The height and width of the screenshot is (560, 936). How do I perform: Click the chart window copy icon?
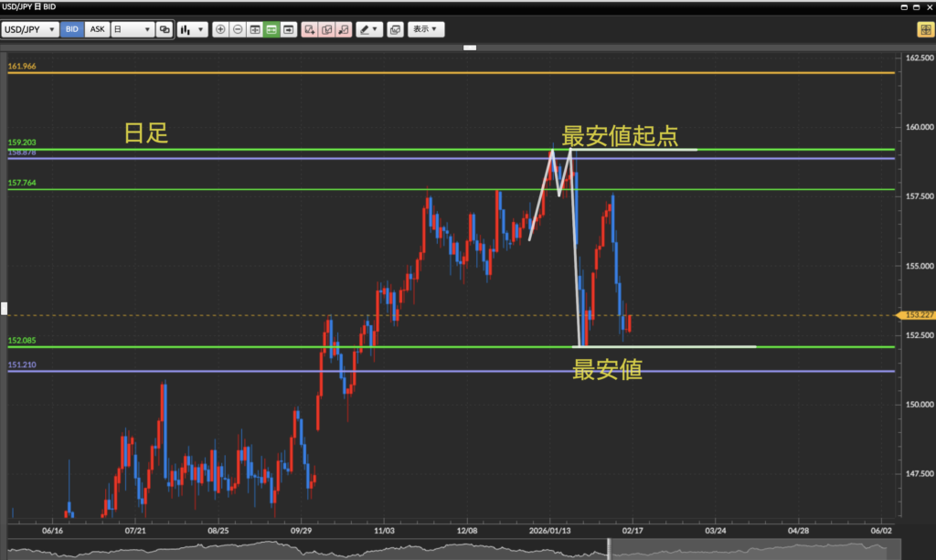(395, 29)
